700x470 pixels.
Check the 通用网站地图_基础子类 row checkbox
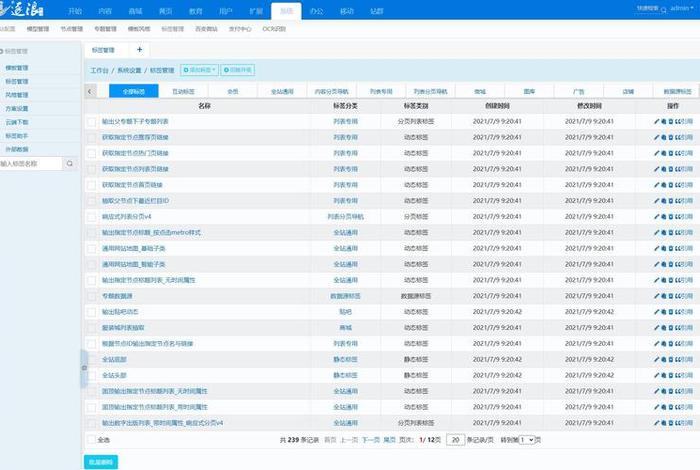tap(92, 249)
